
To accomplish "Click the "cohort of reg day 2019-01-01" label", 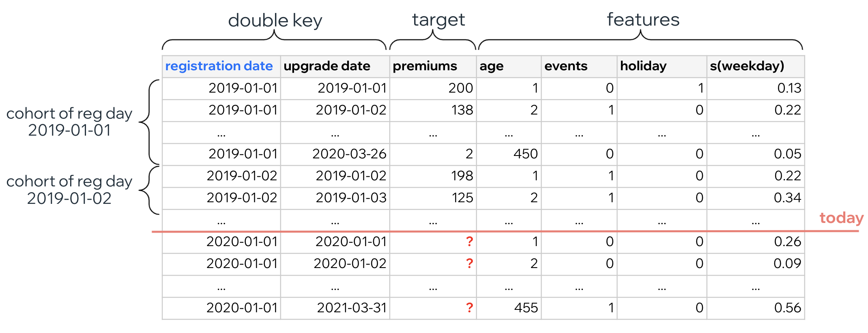I will click(69, 122).
